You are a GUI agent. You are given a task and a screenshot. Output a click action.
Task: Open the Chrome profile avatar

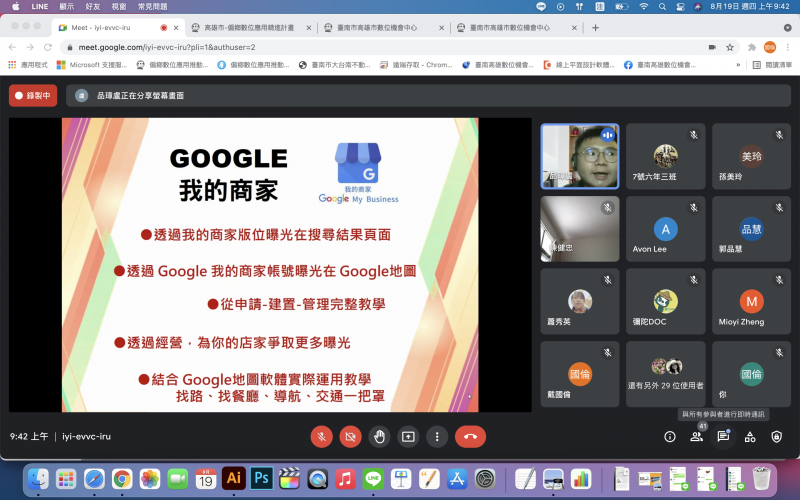(x=769, y=47)
